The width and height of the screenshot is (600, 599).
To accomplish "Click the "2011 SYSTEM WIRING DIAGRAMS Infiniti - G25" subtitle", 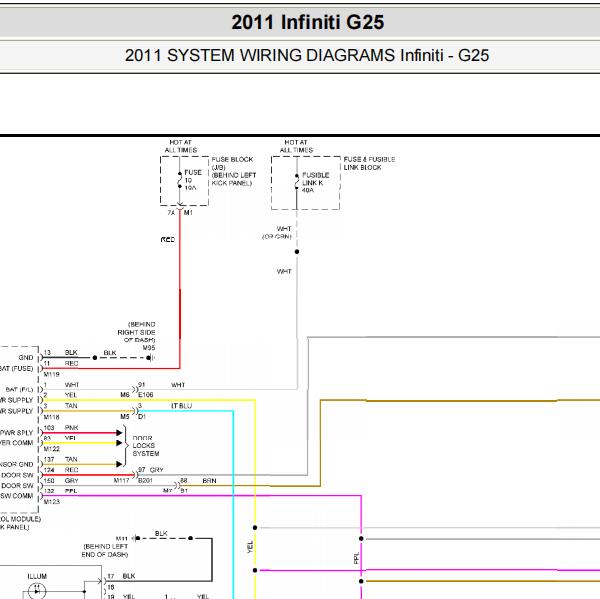I will 307,55.
